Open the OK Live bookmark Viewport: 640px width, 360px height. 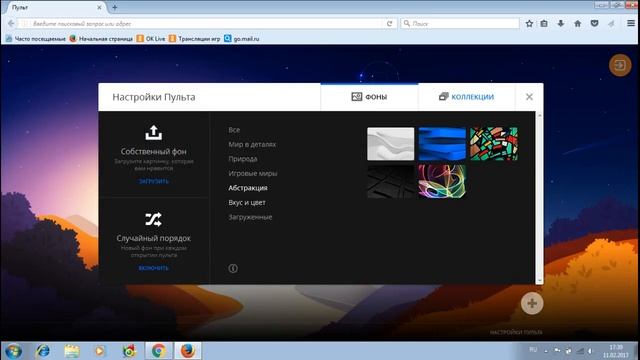click(x=151, y=39)
